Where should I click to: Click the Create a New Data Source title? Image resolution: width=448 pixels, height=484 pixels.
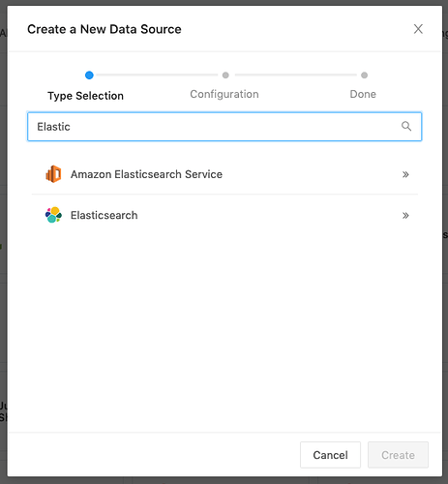pyautogui.click(x=105, y=29)
